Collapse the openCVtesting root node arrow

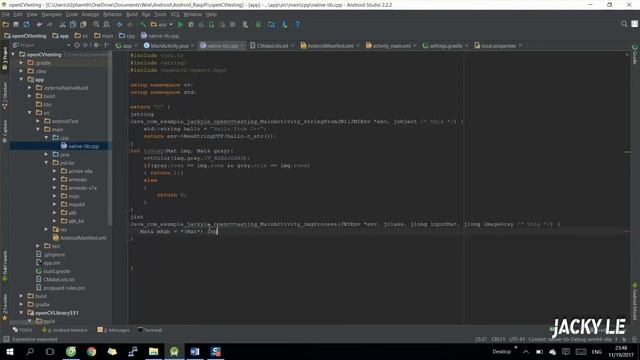pyautogui.click(x=13, y=54)
